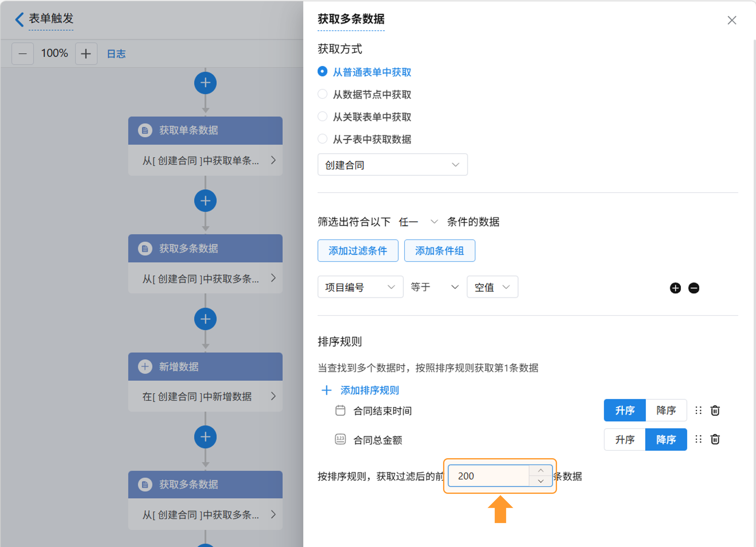Zoom in with the plus button

point(86,53)
